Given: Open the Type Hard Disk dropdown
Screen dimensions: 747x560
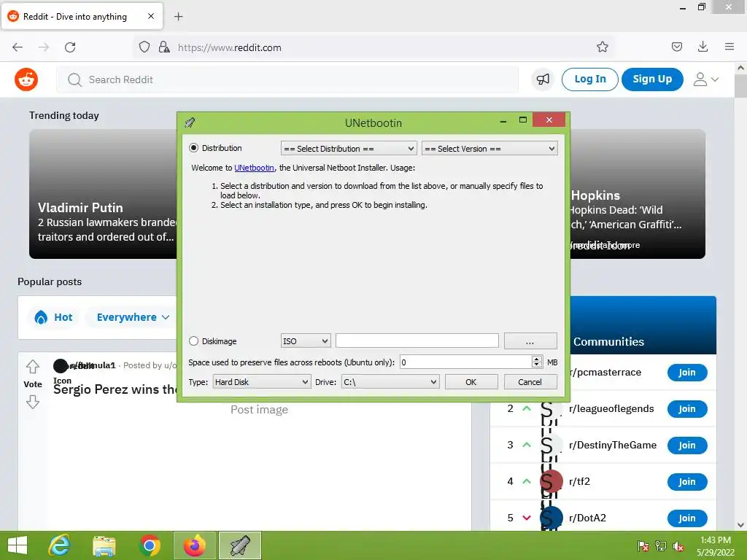Looking at the screenshot, I should click(262, 382).
